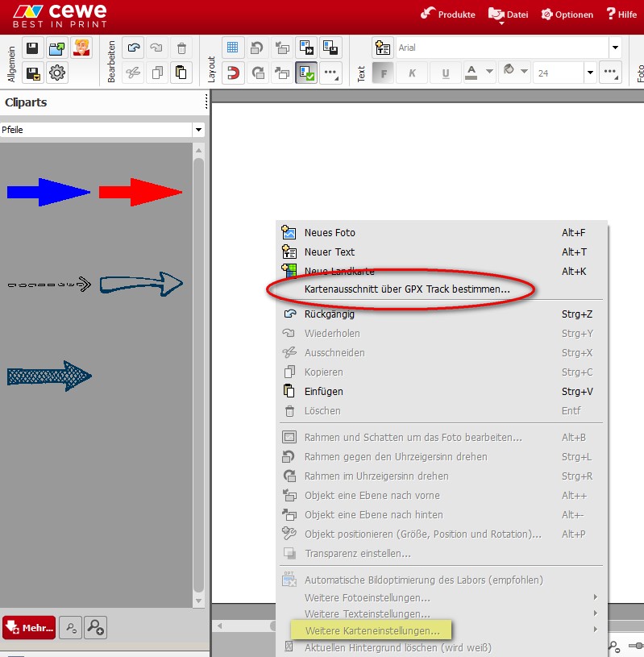Open the font size 24 dropdown

tap(591, 73)
